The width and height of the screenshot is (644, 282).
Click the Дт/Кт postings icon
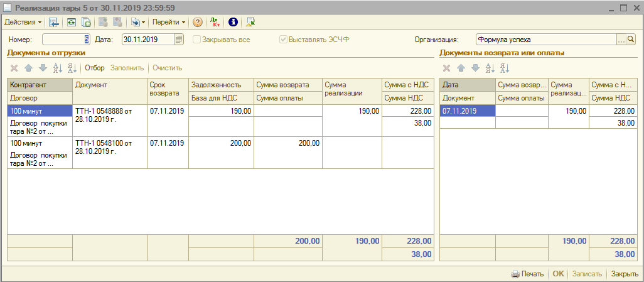click(x=215, y=22)
